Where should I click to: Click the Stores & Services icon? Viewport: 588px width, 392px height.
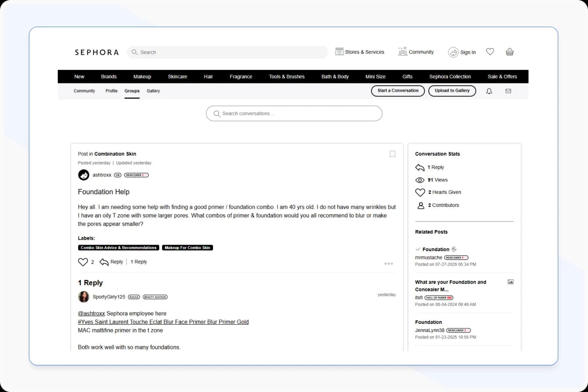tap(339, 51)
